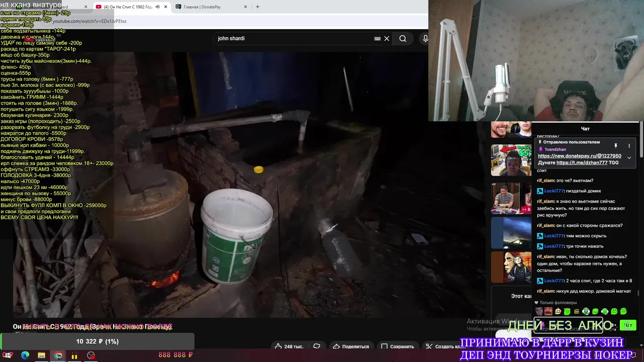Open a new browser tab with plus icon
This screenshot has width=644, height=362.
pyautogui.click(x=258, y=7)
